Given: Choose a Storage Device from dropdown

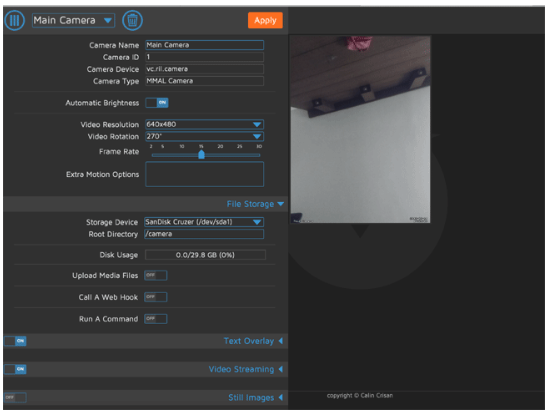Looking at the screenshot, I should click(204, 222).
